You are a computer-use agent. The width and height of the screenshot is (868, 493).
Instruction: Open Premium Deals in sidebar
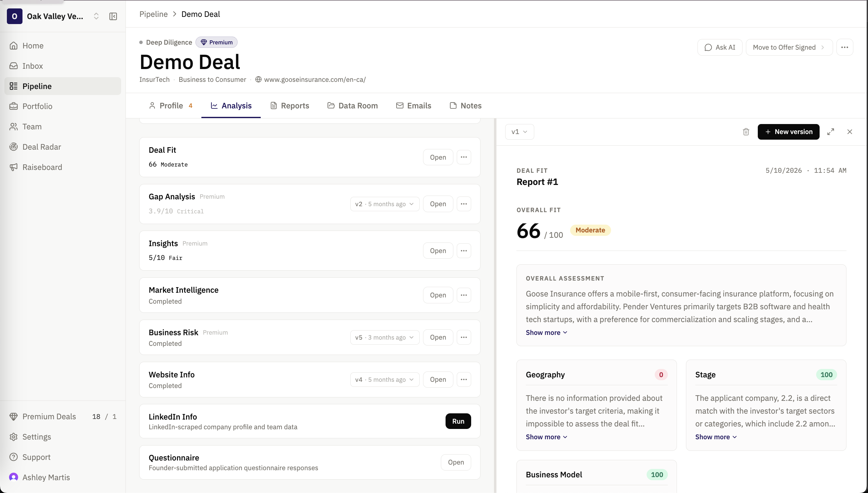click(x=63, y=416)
